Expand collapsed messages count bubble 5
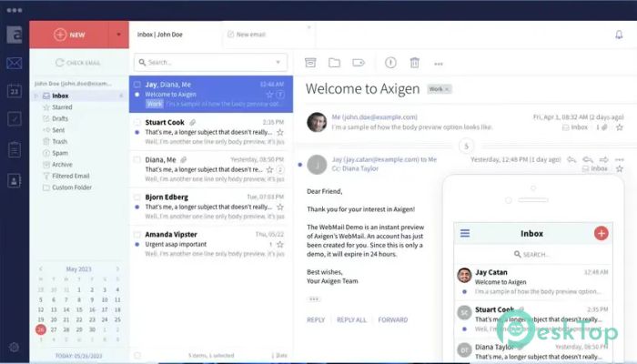 [466, 147]
